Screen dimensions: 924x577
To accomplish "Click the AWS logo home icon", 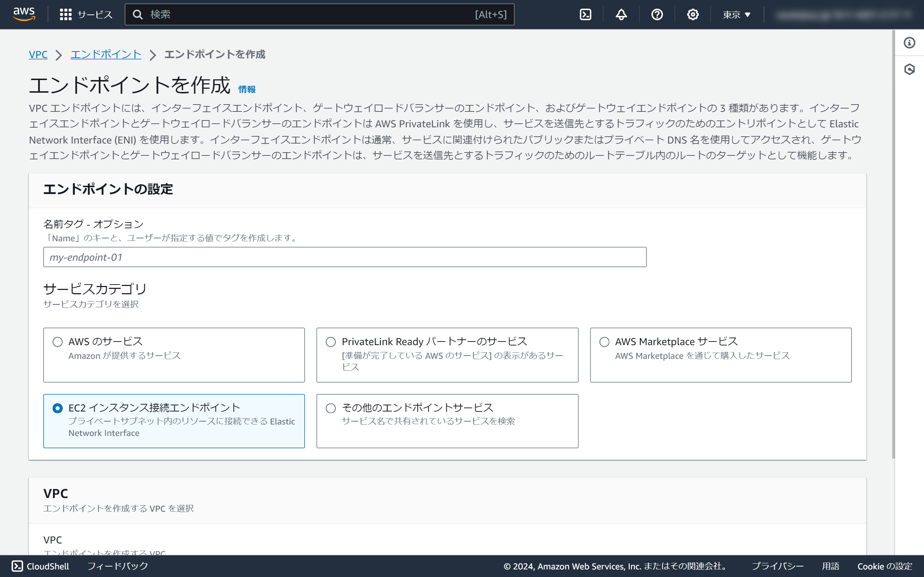I will (x=24, y=14).
